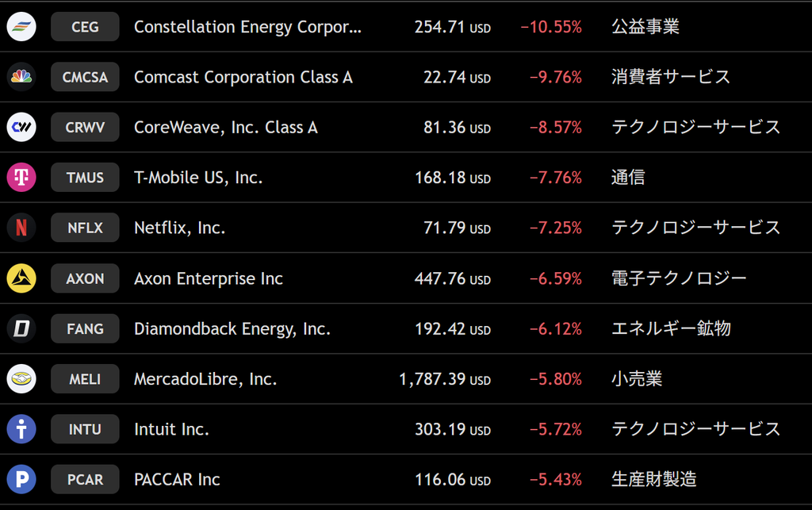Open the CMCSA ticker symbol badge
The height and width of the screenshot is (510, 812).
85,77
